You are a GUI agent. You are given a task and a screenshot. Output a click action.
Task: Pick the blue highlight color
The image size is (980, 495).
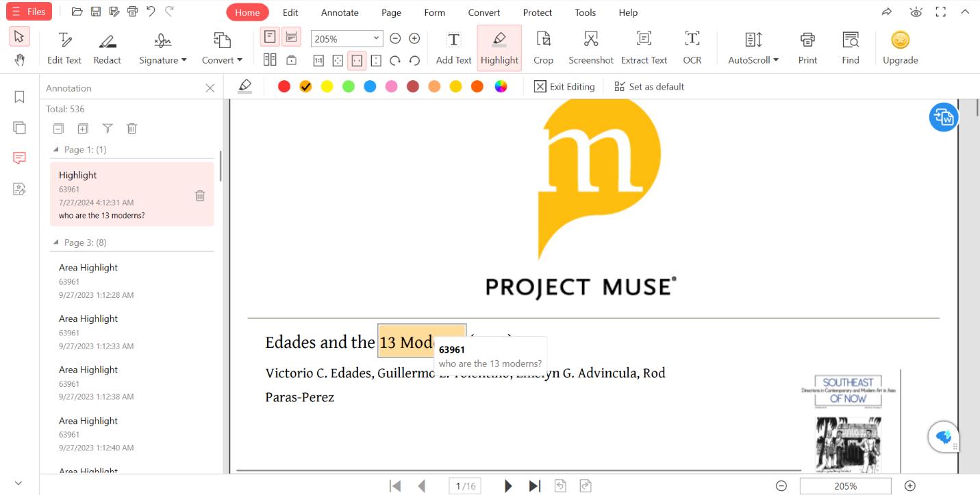370,86
